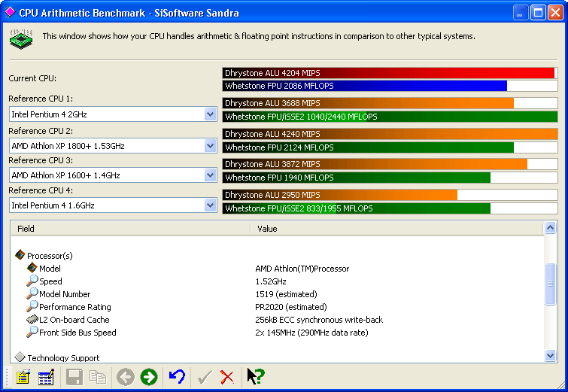
Task: Click the AMD Athlon(TM)Processor value
Action: click(302, 269)
